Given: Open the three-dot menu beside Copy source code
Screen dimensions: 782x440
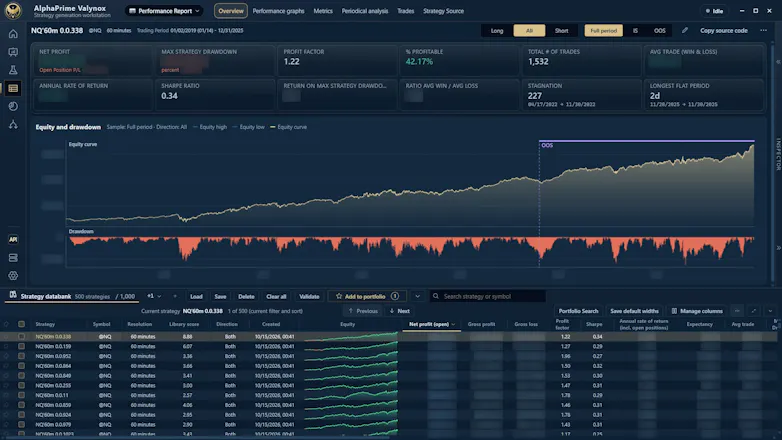Looking at the screenshot, I should (763, 30).
